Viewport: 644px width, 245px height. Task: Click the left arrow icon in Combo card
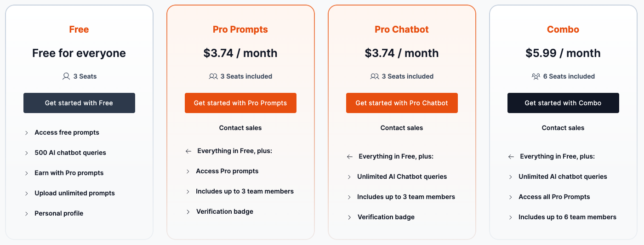pyautogui.click(x=511, y=157)
